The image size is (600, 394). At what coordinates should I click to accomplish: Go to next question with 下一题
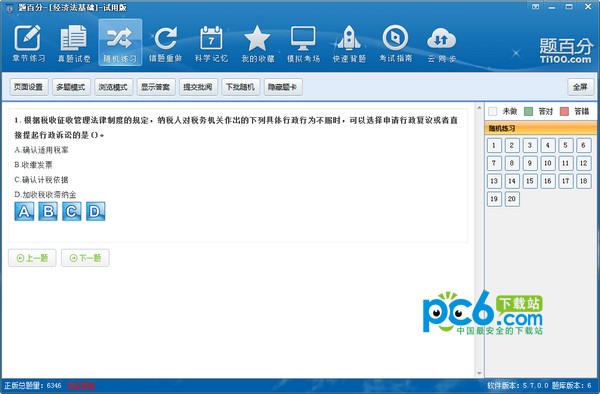tap(85, 258)
